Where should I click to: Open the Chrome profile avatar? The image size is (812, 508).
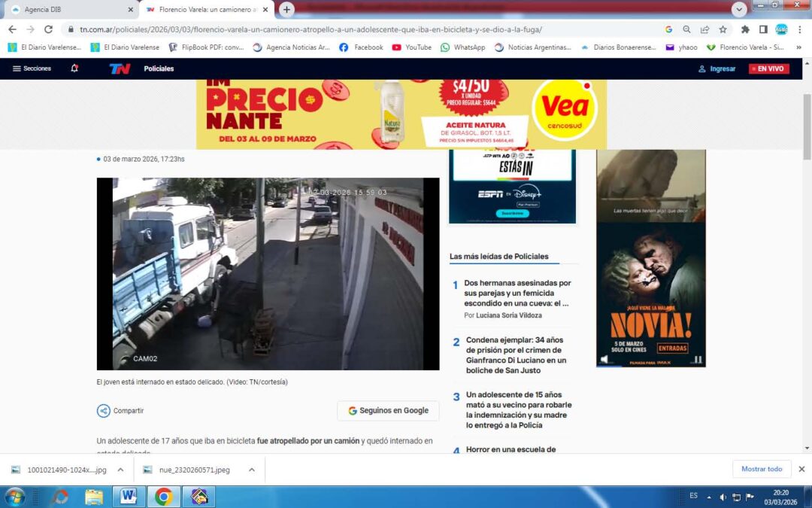781,29
